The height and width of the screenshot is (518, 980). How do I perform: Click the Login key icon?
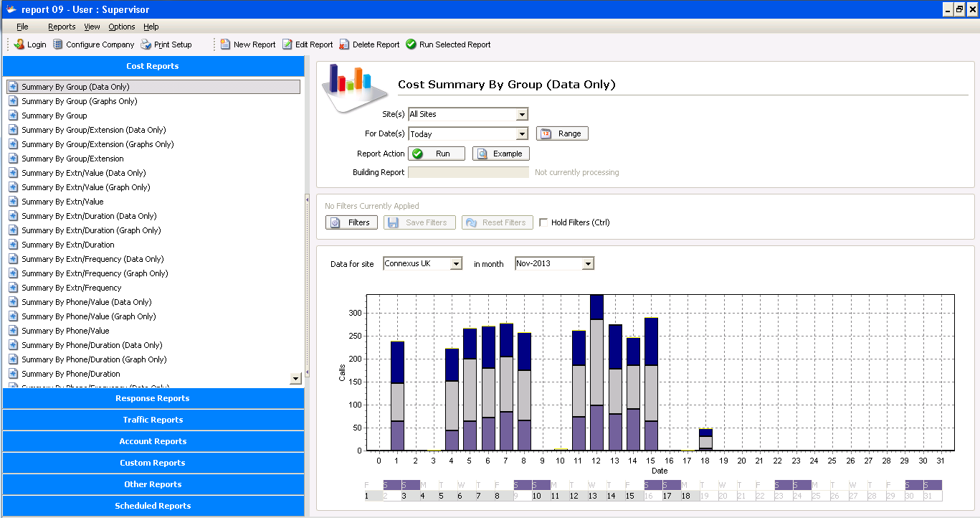(x=19, y=44)
